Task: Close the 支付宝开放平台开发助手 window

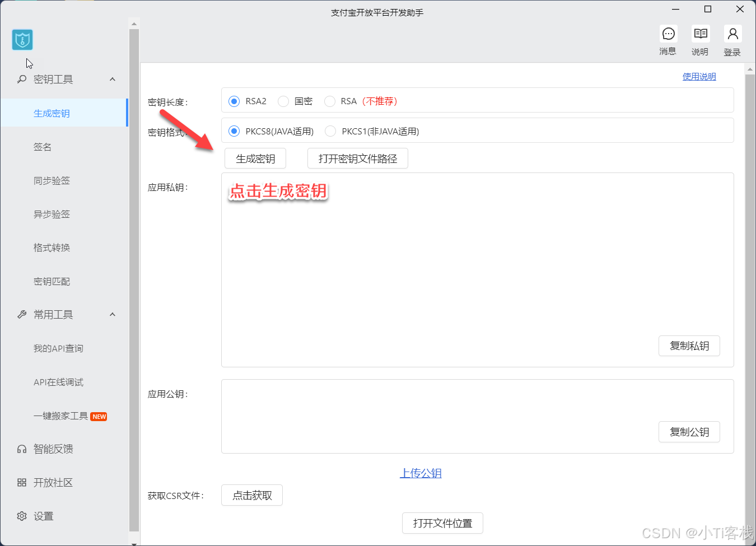Action: click(740, 10)
